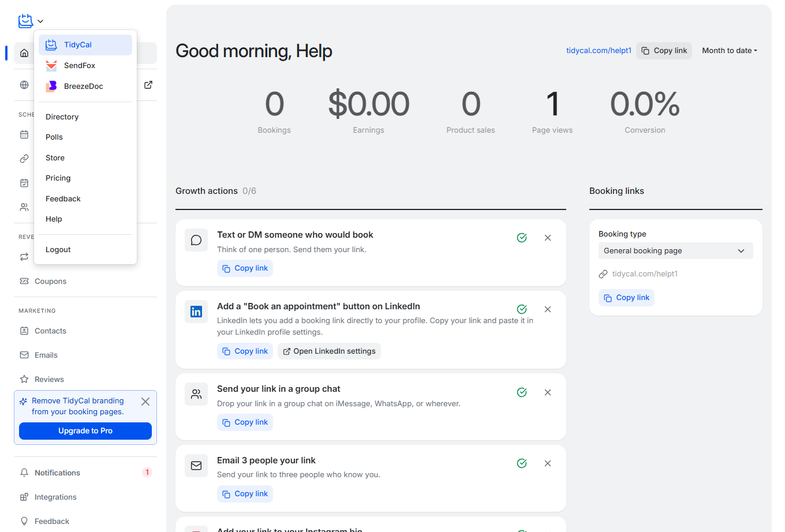Mark Email 3 people action done
785x532 pixels.
click(522, 463)
